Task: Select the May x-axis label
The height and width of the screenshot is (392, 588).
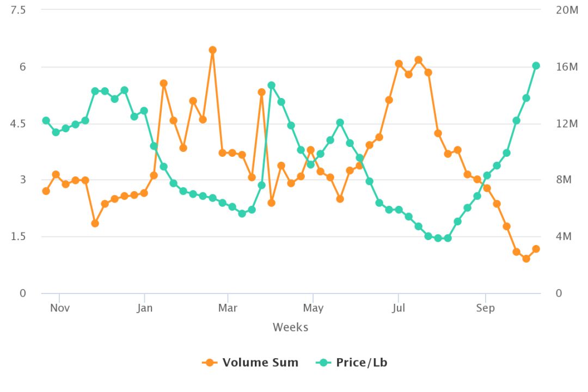Action: point(313,308)
